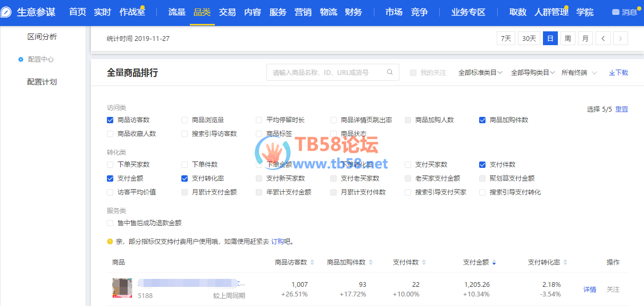
Task: Open 营销 menu item
Action: tap(303, 12)
